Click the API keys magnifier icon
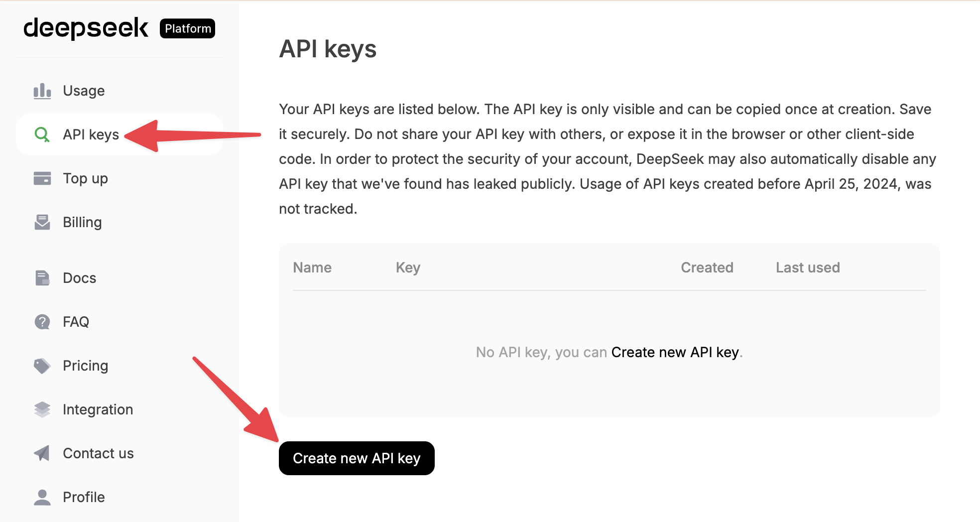 (x=42, y=134)
